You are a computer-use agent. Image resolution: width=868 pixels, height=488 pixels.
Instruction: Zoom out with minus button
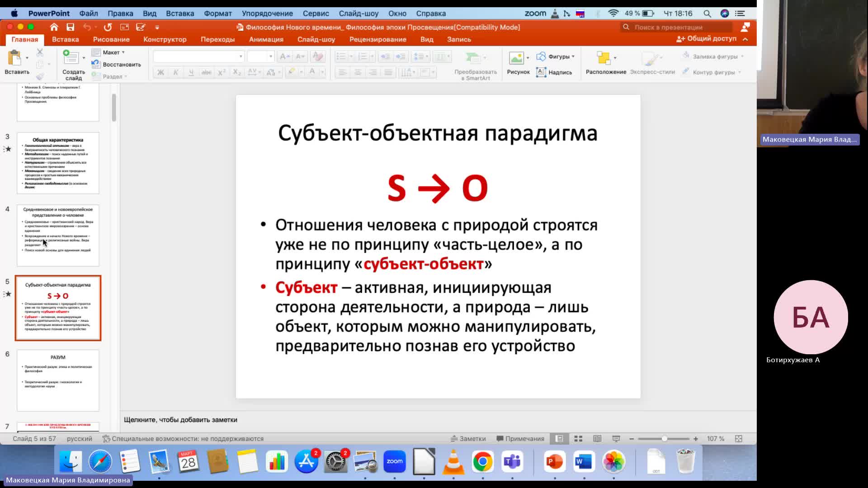click(632, 439)
